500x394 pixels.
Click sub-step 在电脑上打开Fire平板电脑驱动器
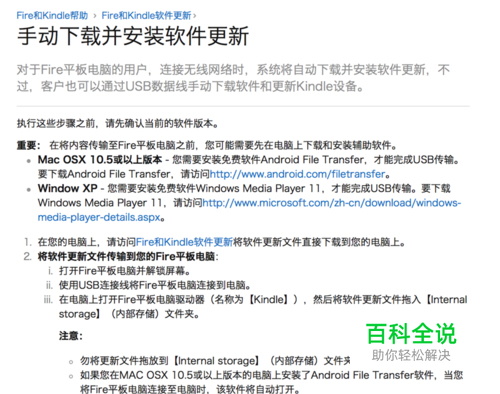[263, 307]
